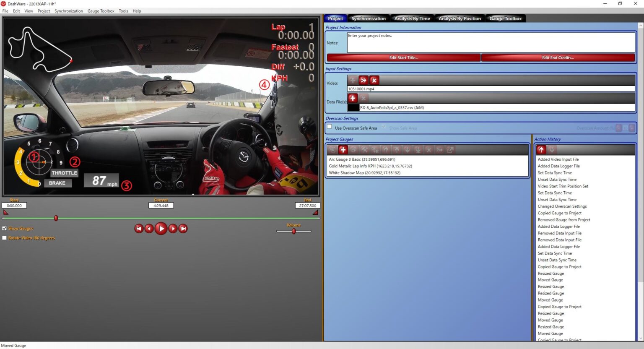Click the Edit End Credits button
644x349 pixels.
558,57
